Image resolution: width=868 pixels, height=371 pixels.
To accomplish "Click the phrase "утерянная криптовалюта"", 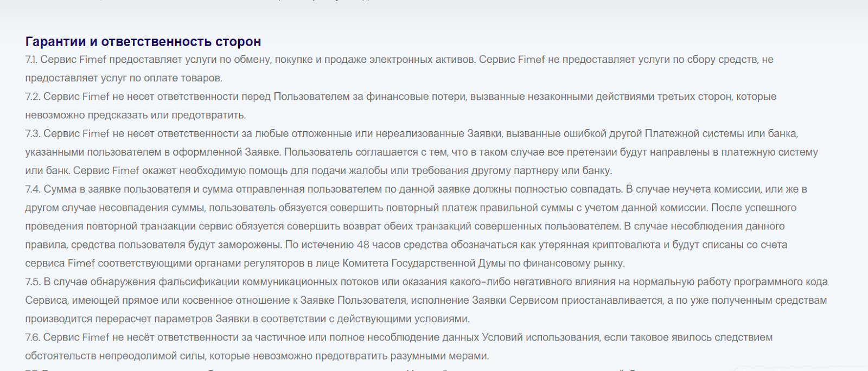I will 599,245.
